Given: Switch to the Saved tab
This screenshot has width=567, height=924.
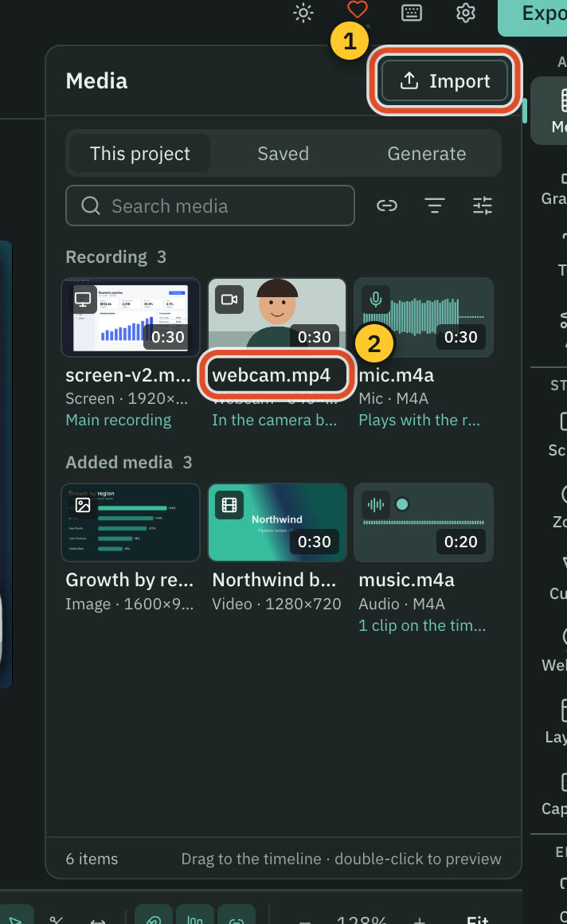Looking at the screenshot, I should point(283,153).
